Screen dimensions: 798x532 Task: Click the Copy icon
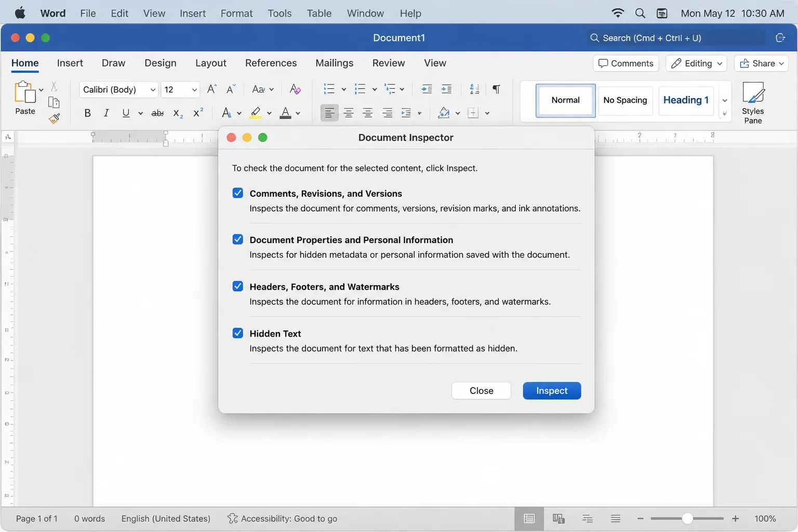(54, 102)
